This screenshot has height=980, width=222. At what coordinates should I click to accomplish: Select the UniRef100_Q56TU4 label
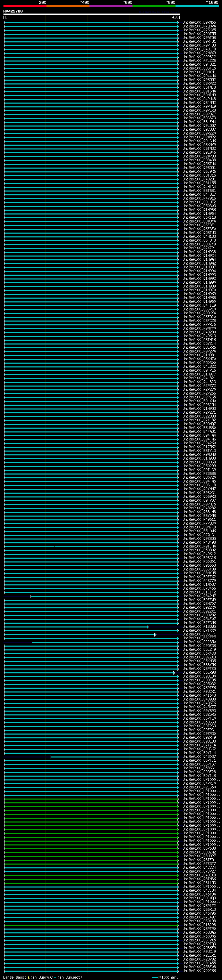point(199,164)
